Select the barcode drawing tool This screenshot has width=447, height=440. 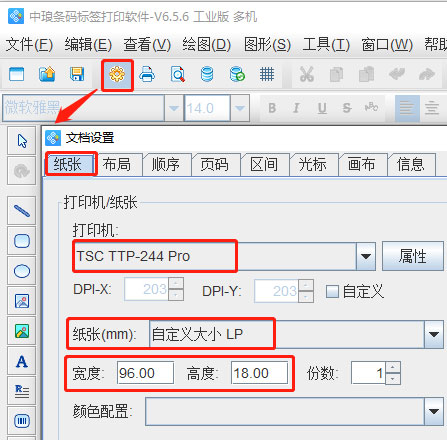(22, 421)
